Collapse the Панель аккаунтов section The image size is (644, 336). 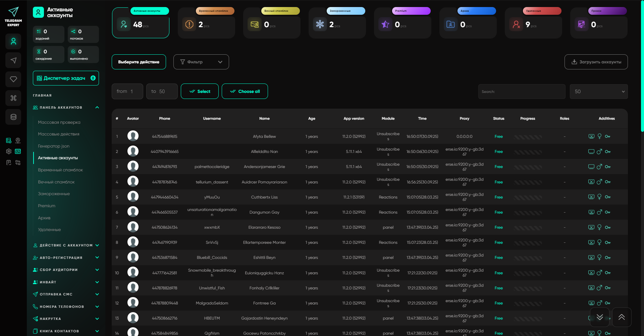pyautogui.click(x=97, y=108)
